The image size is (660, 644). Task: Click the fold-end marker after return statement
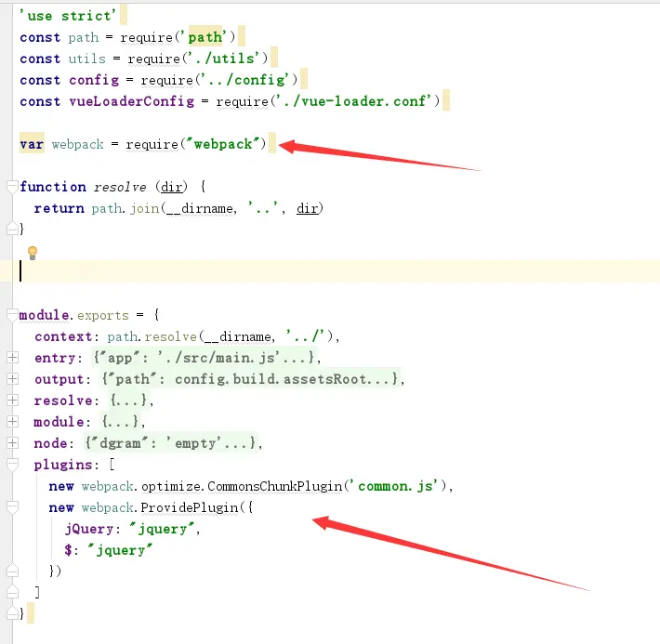[13, 229]
